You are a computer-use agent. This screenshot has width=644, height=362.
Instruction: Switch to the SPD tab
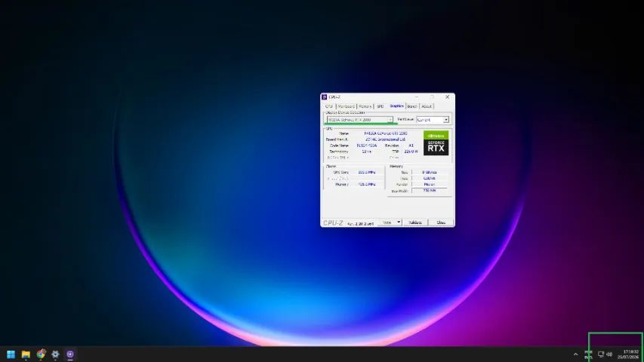pyautogui.click(x=381, y=106)
